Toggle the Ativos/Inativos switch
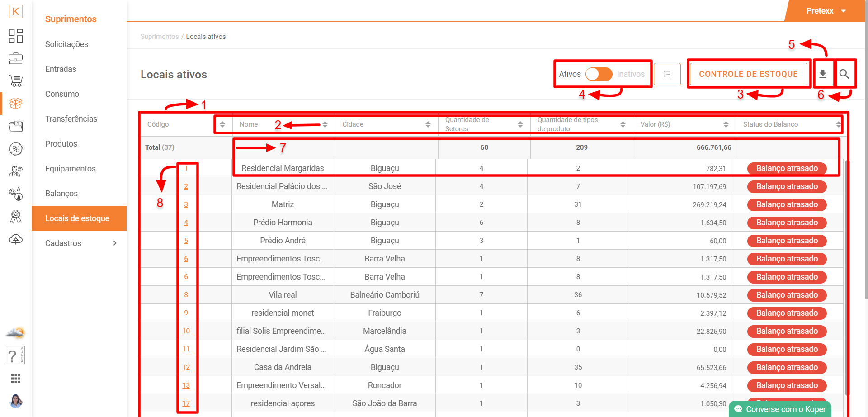 599,74
